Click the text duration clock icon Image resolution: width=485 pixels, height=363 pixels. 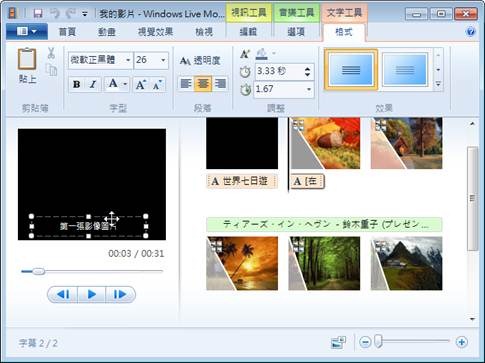(245, 90)
